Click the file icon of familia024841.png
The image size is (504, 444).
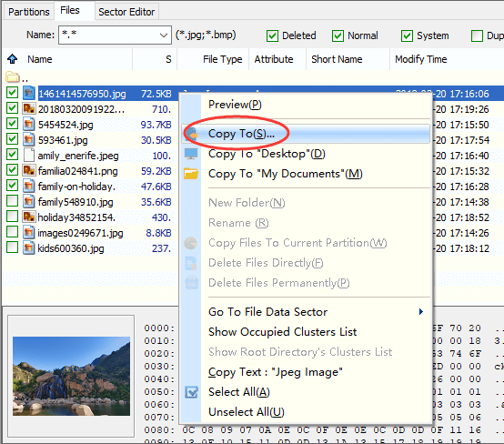28,170
